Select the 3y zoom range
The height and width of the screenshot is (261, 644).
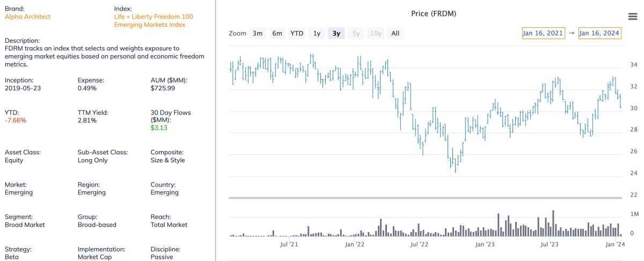point(336,33)
